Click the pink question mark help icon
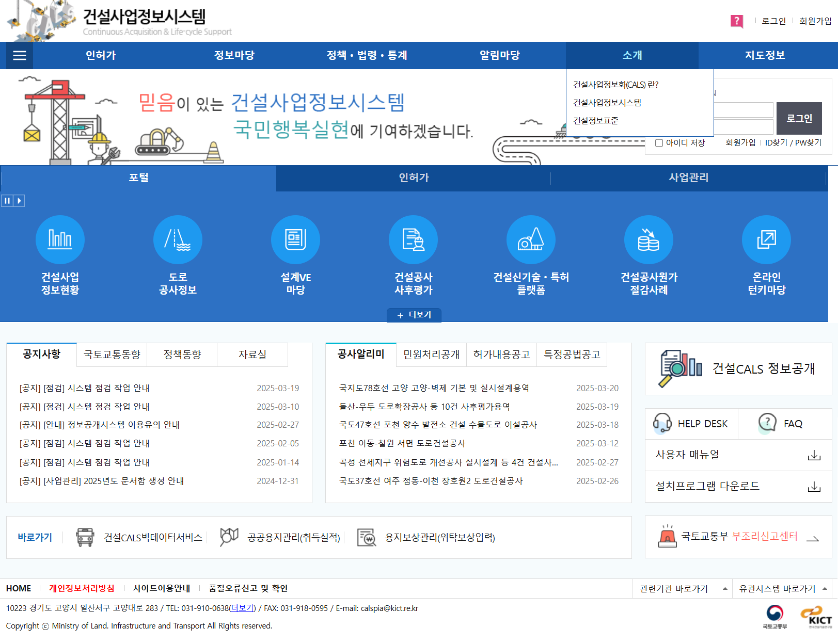 tap(736, 21)
